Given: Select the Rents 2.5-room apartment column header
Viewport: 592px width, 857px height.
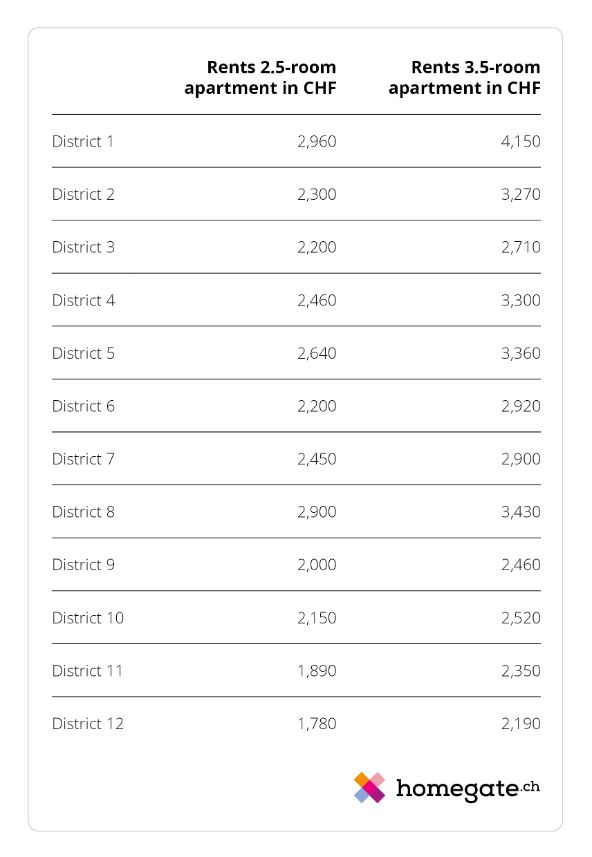Looking at the screenshot, I should click(260, 78).
